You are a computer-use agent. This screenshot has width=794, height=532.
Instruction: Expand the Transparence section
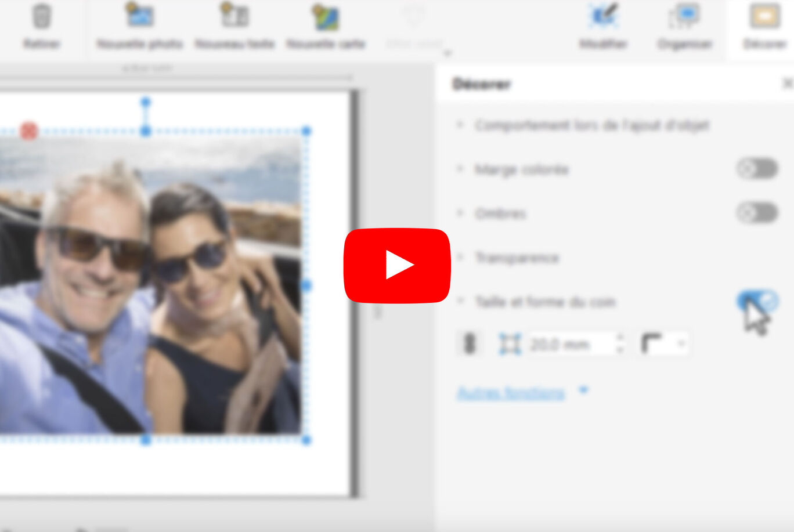coord(517,258)
